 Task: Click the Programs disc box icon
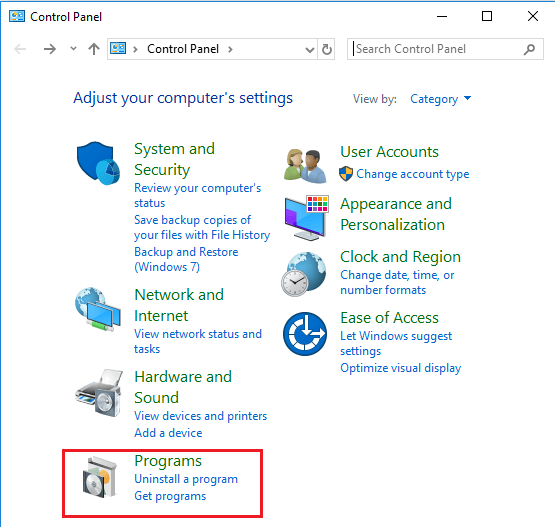pos(100,477)
